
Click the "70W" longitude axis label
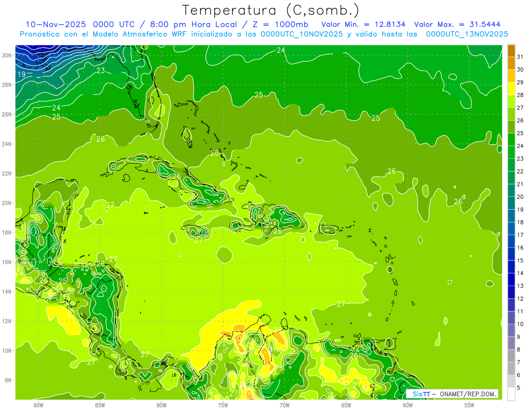[x=285, y=405]
